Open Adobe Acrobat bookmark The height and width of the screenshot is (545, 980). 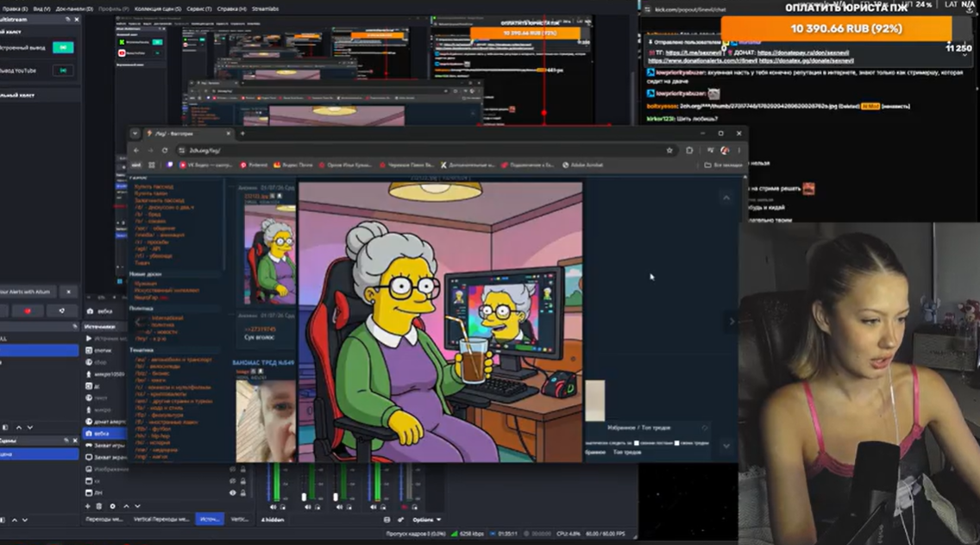point(582,165)
